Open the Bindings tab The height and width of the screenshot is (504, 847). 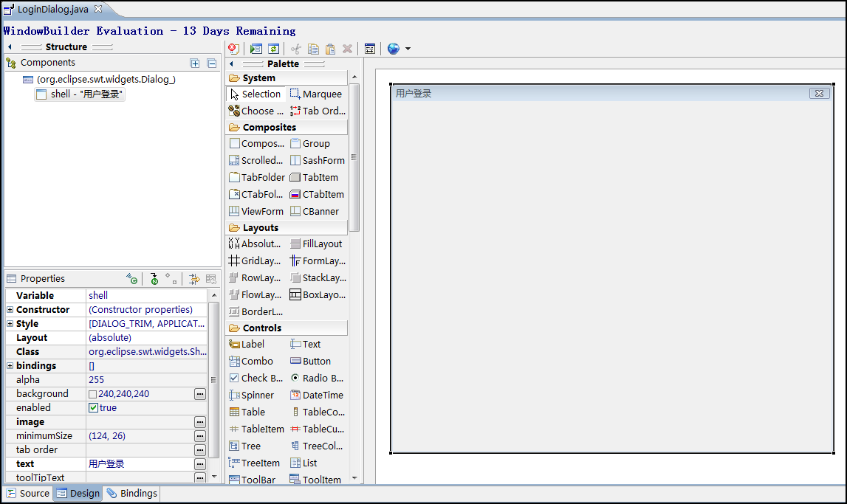(131, 494)
